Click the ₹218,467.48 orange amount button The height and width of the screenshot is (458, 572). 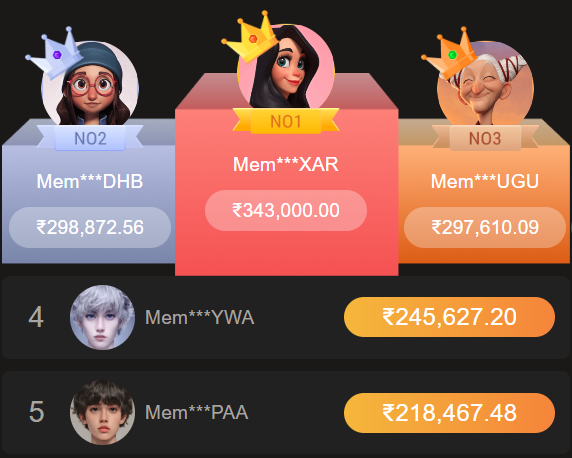pos(449,413)
